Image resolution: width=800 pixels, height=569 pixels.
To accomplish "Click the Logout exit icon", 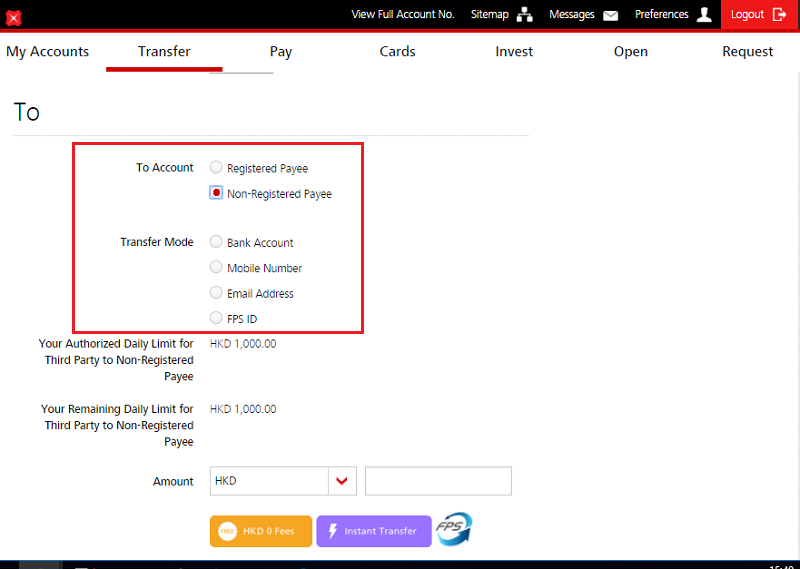I will [x=780, y=15].
